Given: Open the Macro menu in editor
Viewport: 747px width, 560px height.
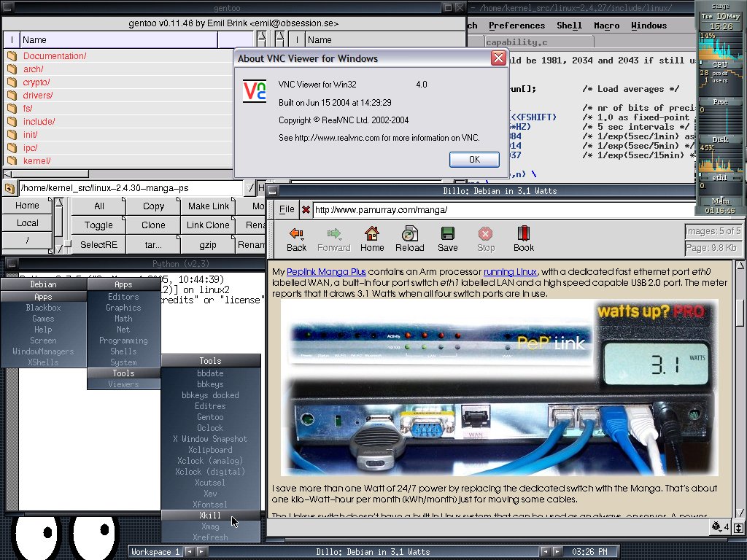Looking at the screenshot, I should pyautogui.click(x=606, y=26).
